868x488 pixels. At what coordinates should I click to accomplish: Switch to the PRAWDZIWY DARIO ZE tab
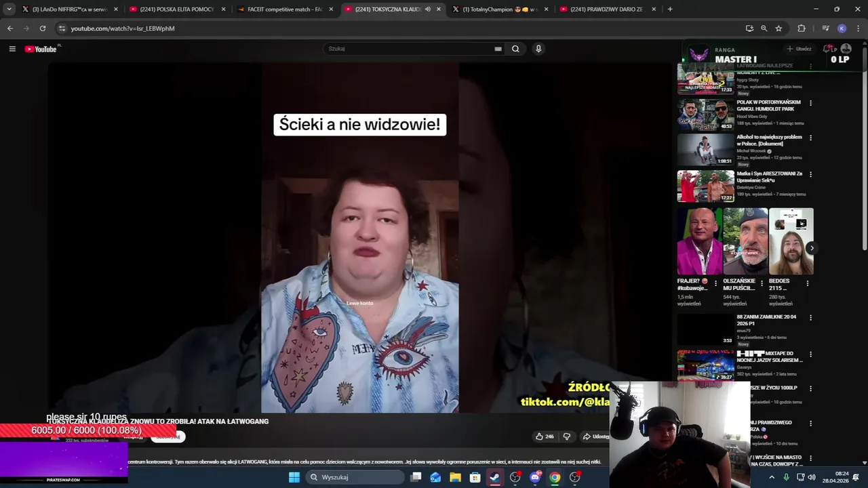pos(606,9)
